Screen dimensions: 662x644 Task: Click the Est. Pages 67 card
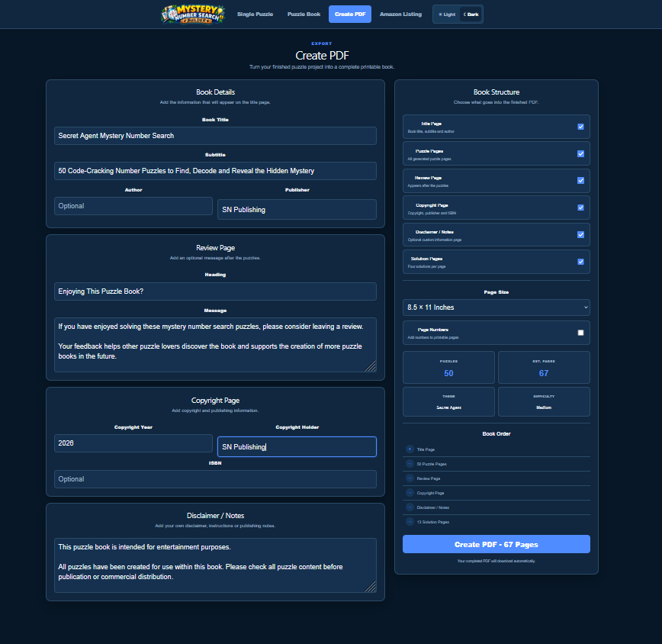544,367
